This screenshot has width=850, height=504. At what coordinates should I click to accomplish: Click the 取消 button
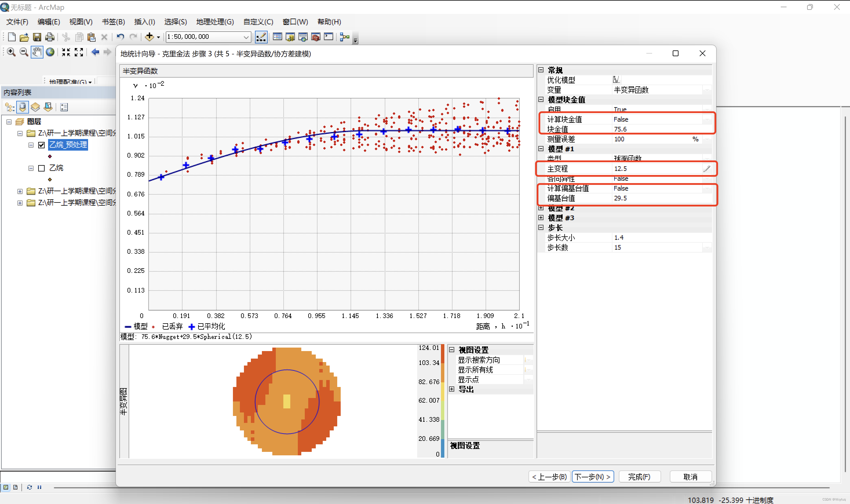click(690, 477)
